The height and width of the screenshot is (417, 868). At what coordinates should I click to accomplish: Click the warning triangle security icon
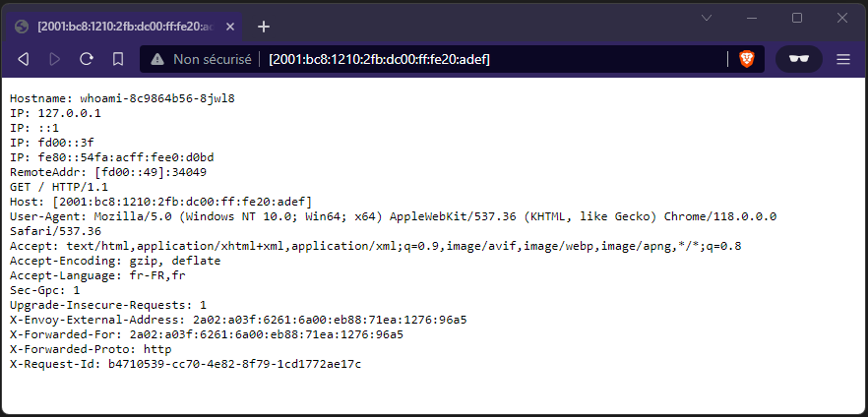pos(156,60)
